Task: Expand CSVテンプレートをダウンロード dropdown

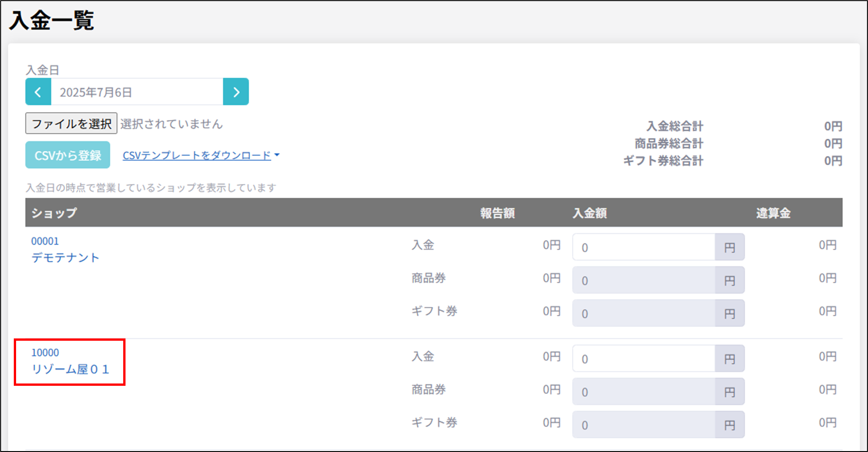Action: [200, 155]
